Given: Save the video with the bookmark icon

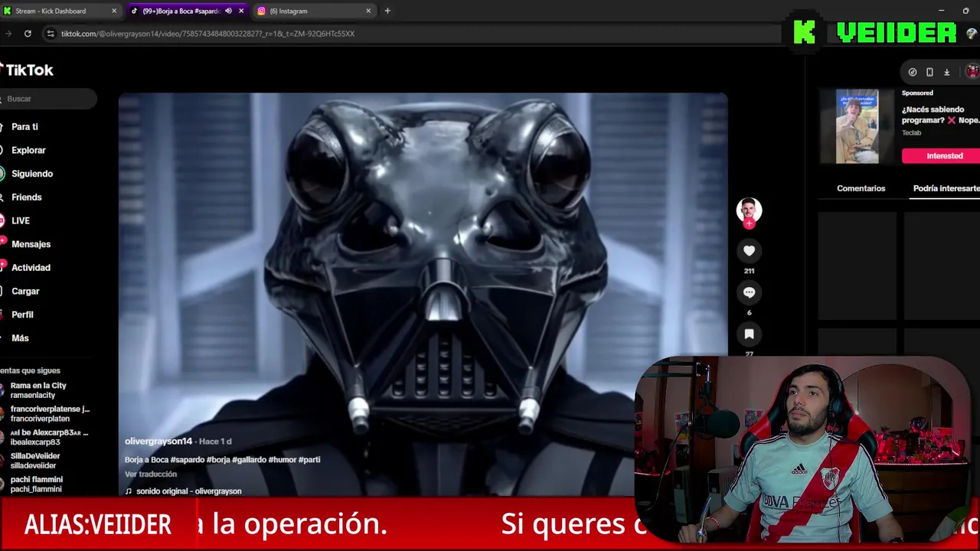Looking at the screenshot, I should click(x=749, y=334).
